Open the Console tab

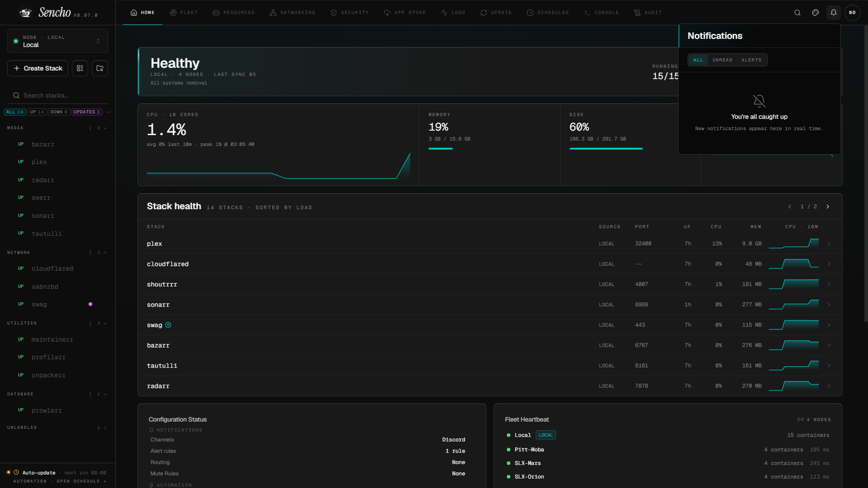pos(601,13)
